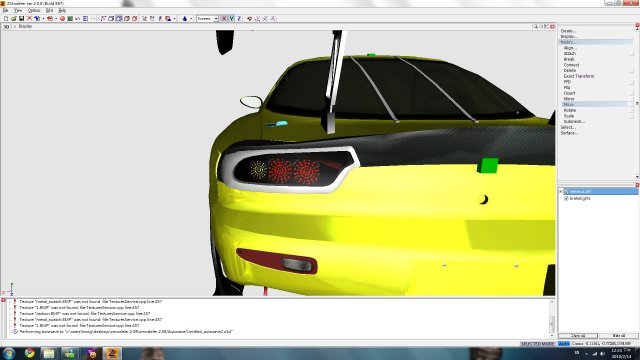The height and width of the screenshot is (360, 640).
Task: Open the Options menu
Action: coord(34,10)
